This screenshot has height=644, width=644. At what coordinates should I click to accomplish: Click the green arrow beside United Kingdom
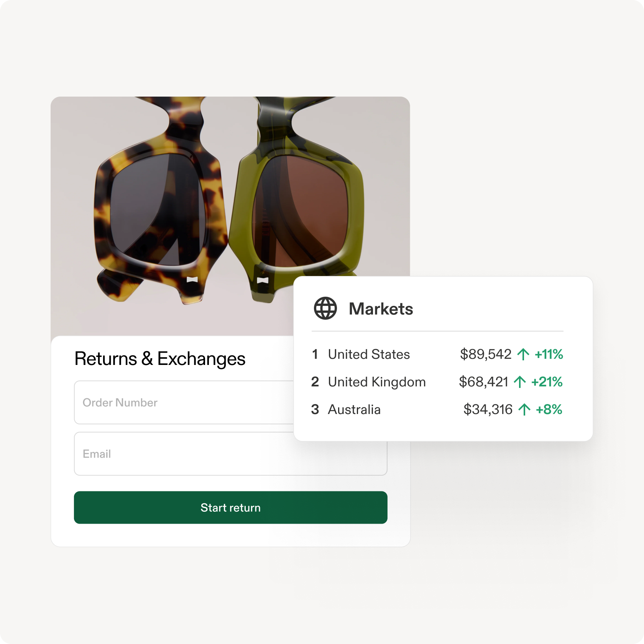[520, 382]
